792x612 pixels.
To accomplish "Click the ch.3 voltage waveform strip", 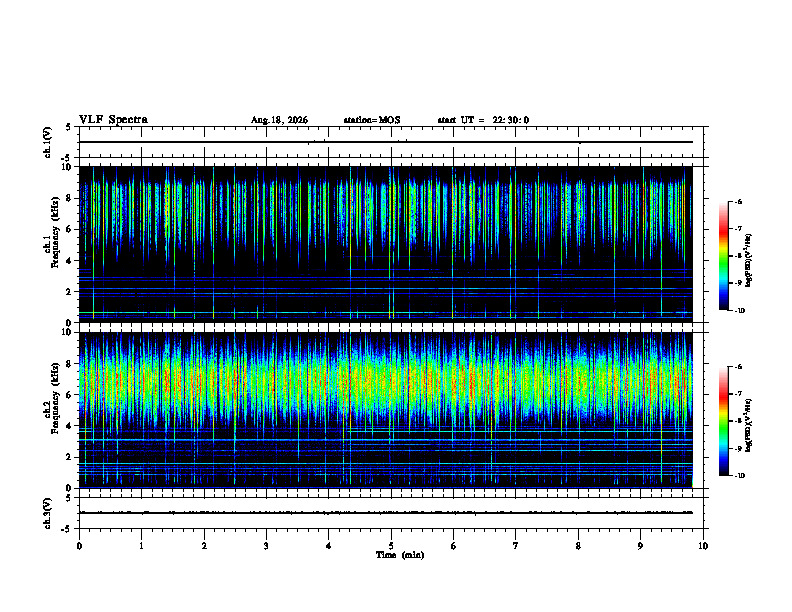I will [391, 513].
